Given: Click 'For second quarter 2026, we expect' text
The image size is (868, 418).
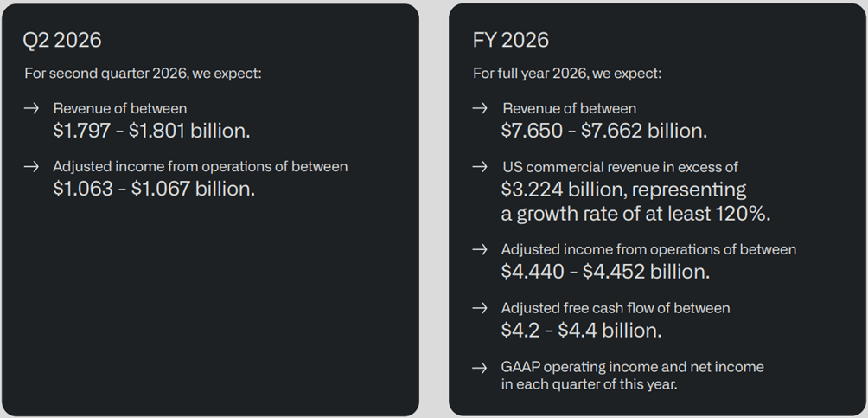Looking at the screenshot, I should [143, 74].
